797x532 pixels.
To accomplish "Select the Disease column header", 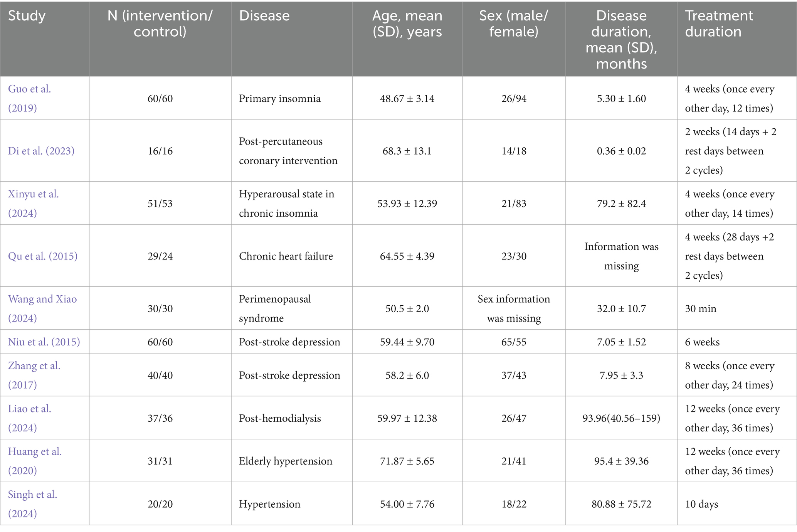I will tap(264, 16).
